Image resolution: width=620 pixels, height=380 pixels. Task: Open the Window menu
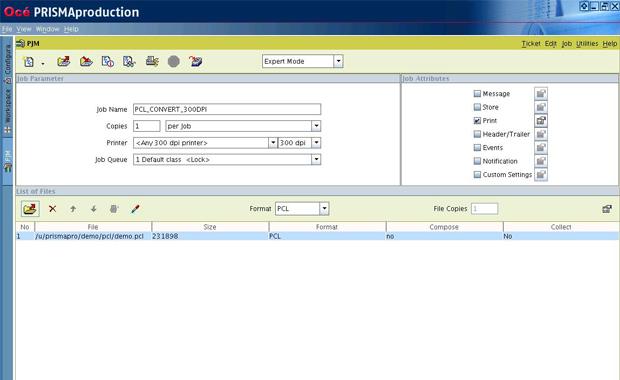point(47,29)
